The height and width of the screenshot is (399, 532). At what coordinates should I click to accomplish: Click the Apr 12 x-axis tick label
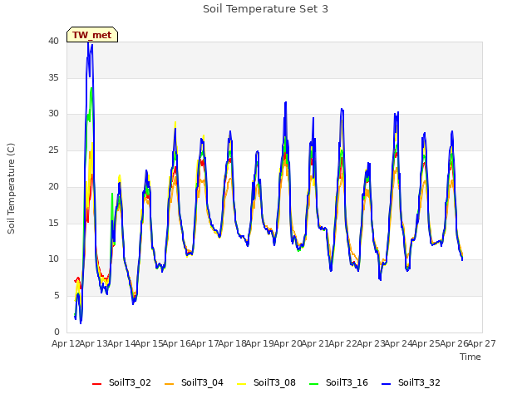(x=66, y=343)
